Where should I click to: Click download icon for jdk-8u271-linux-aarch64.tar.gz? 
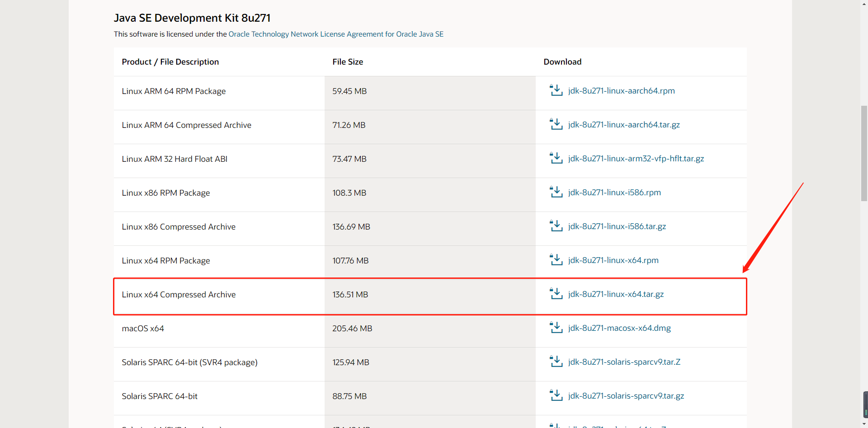pos(556,124)
